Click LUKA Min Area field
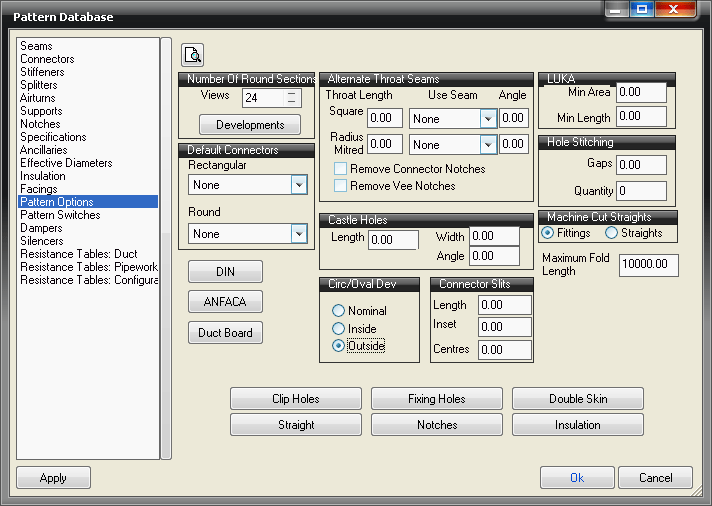Screen dimensions: 712x506 click(641, 92)
